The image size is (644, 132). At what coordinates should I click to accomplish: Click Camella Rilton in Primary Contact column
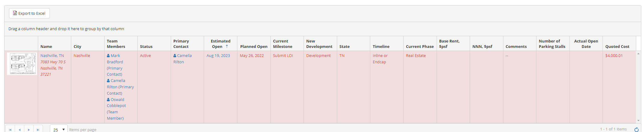click(x=182, y=59)
